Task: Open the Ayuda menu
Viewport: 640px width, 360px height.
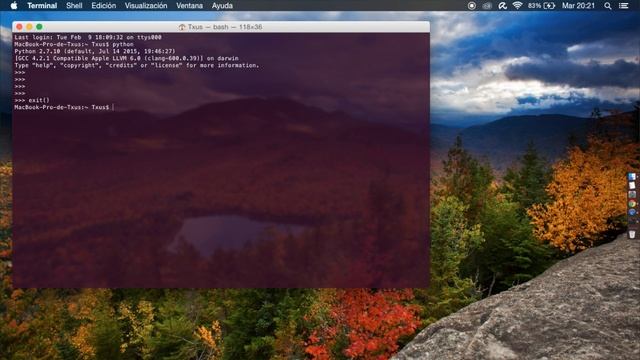Action: [222, 6]
